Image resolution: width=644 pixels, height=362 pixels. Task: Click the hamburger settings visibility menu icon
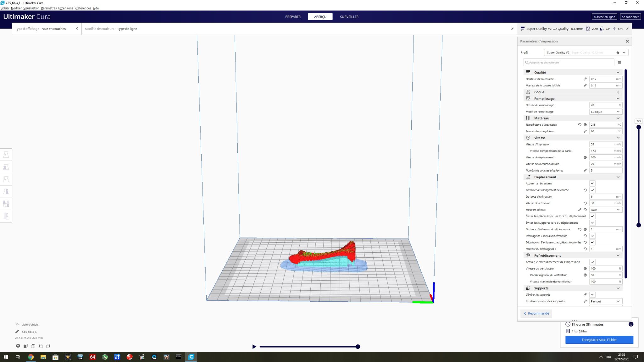[619, 63]
